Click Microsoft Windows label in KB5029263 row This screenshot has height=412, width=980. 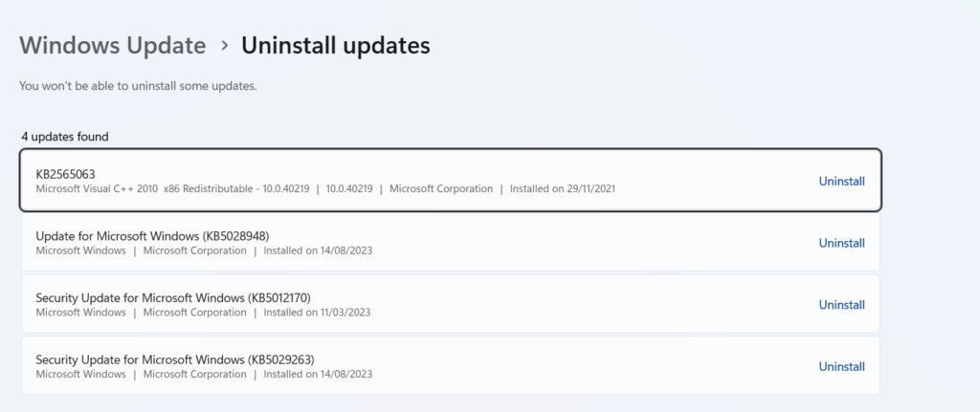(x=80, y=375)
